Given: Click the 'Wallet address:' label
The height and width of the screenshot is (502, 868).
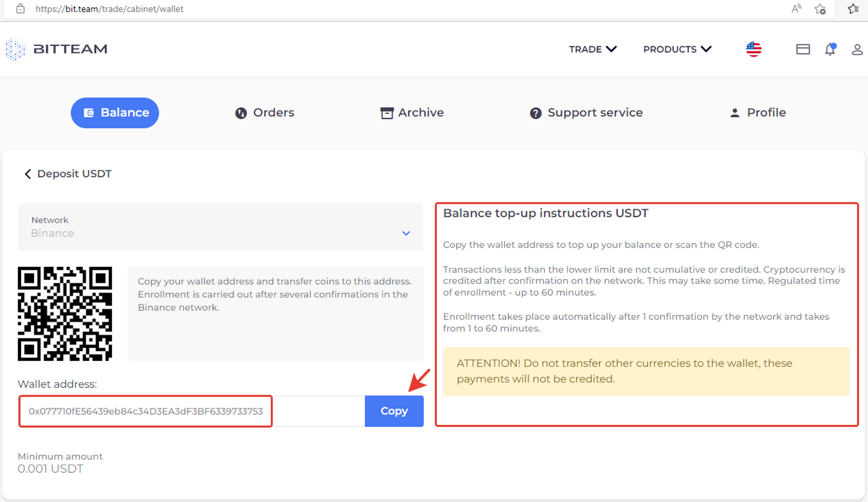Looking at the screenshot, I should click(x=57, y=384).
